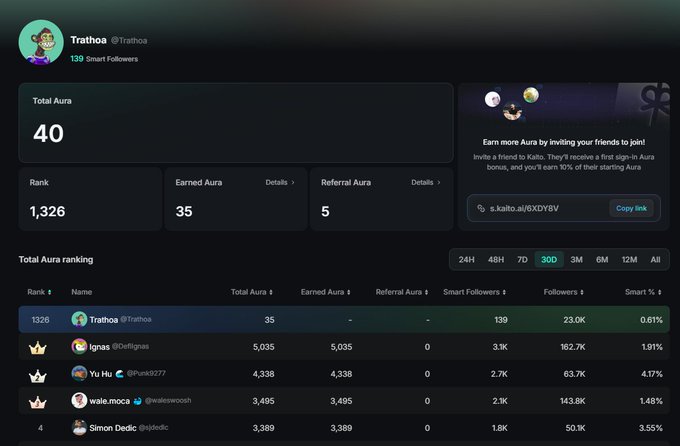Click the Rank card value 1,326

tap(47, 211)
